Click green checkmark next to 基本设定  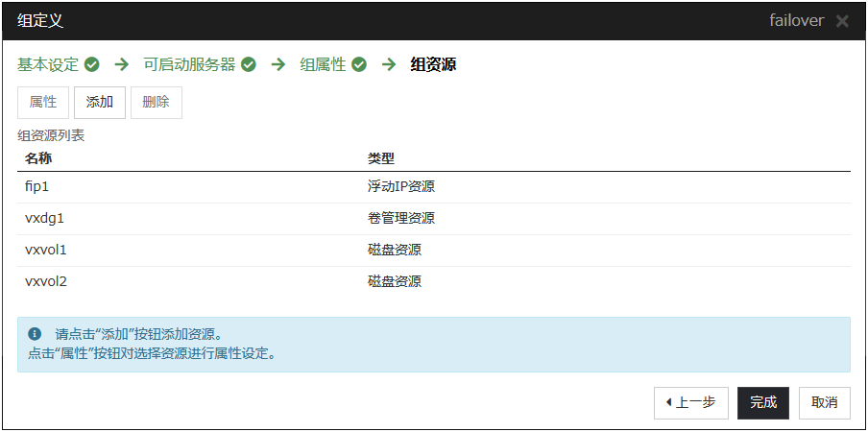pos(92,65)
